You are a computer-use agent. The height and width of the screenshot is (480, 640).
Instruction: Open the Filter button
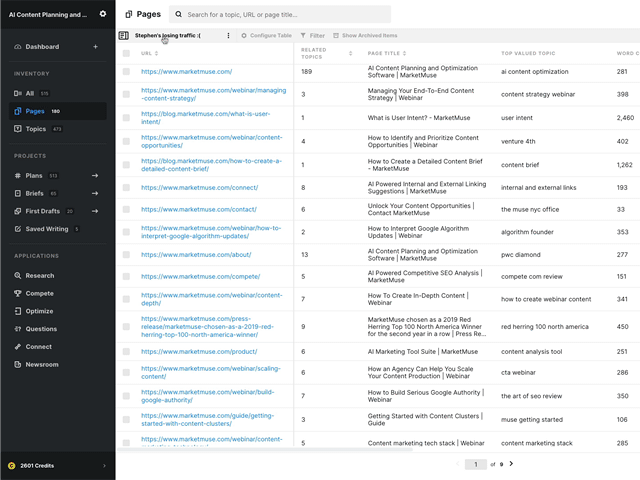pos(313,36)
